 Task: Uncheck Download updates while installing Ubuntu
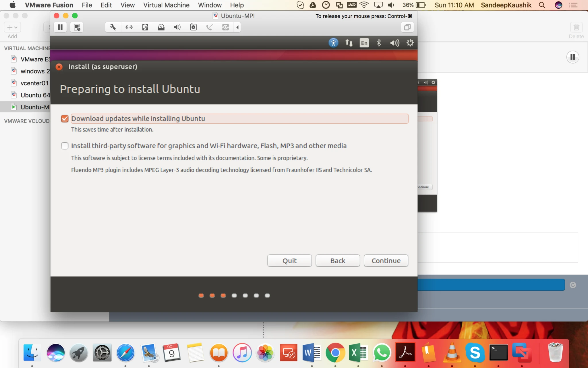[x=65, y=119]
